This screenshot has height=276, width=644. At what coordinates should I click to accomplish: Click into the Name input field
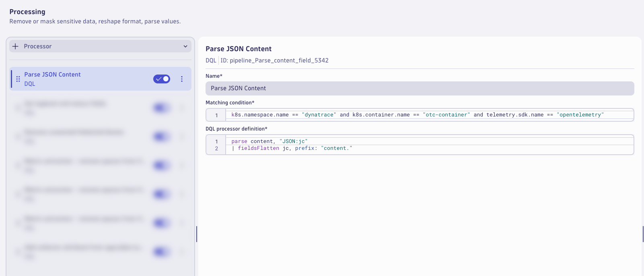(420, 88)
